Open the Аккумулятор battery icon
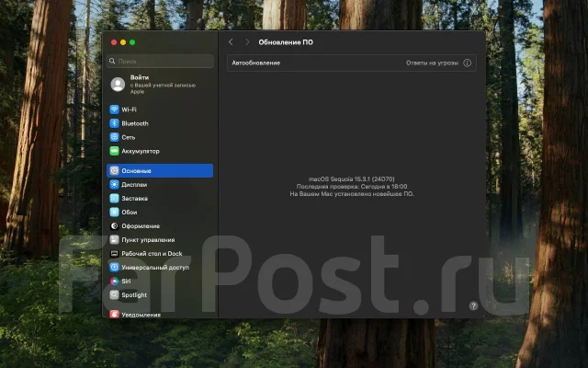The image size is (588, 368). point(114,151)
